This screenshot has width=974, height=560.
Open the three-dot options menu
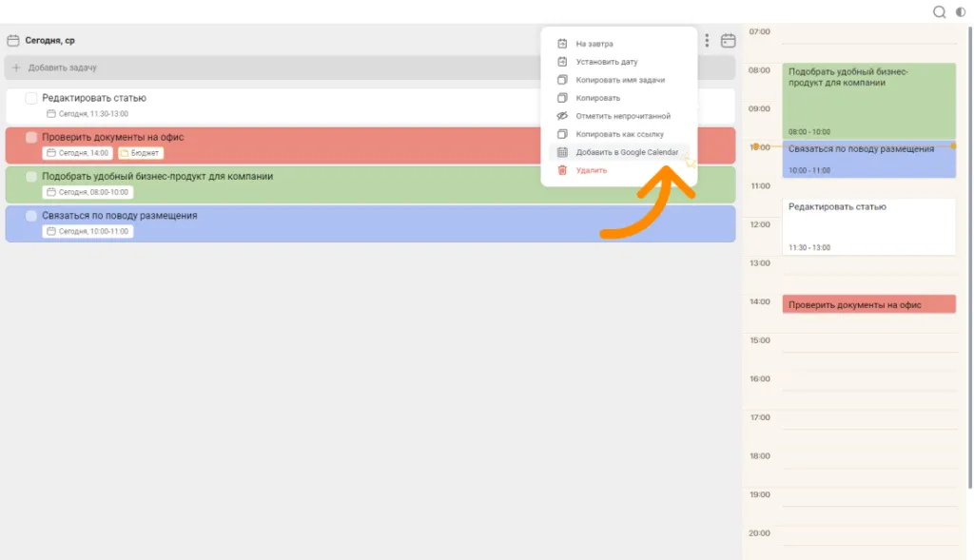(x=707, y=42)
